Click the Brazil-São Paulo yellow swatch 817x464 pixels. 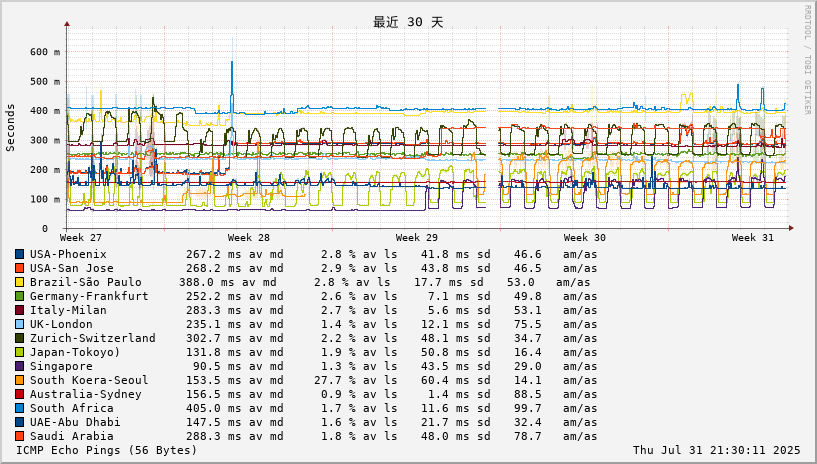(x=19, y=282)
